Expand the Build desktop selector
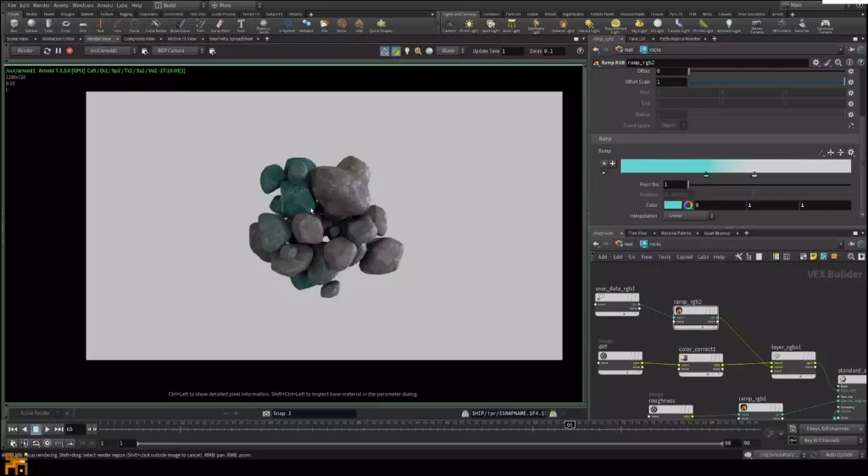This screenshot has width=868, height=476. click(180, 5)
